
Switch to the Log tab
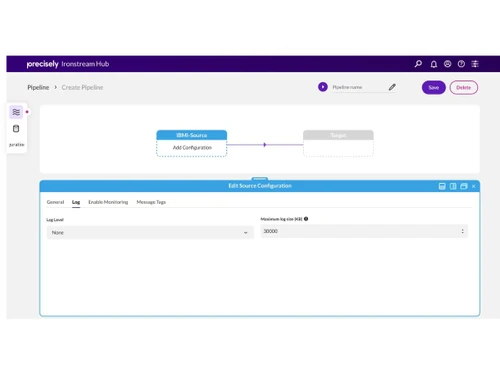point(76,202)
